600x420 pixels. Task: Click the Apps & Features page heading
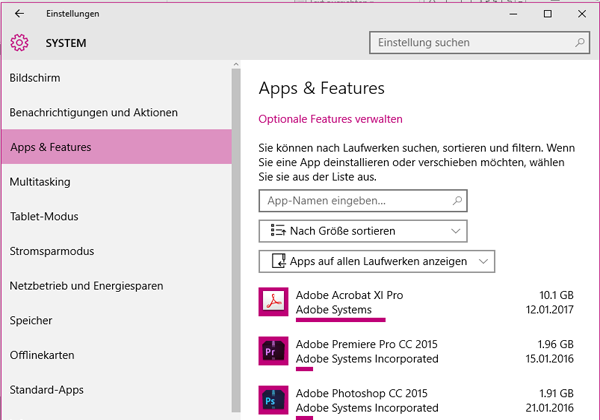[321, 88]
